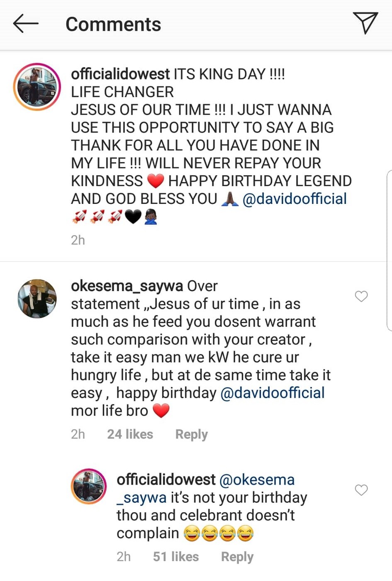Open the @davidoofficial mention in the caption
The width and height of the screenshot is (392, 581).
[294, 199]
